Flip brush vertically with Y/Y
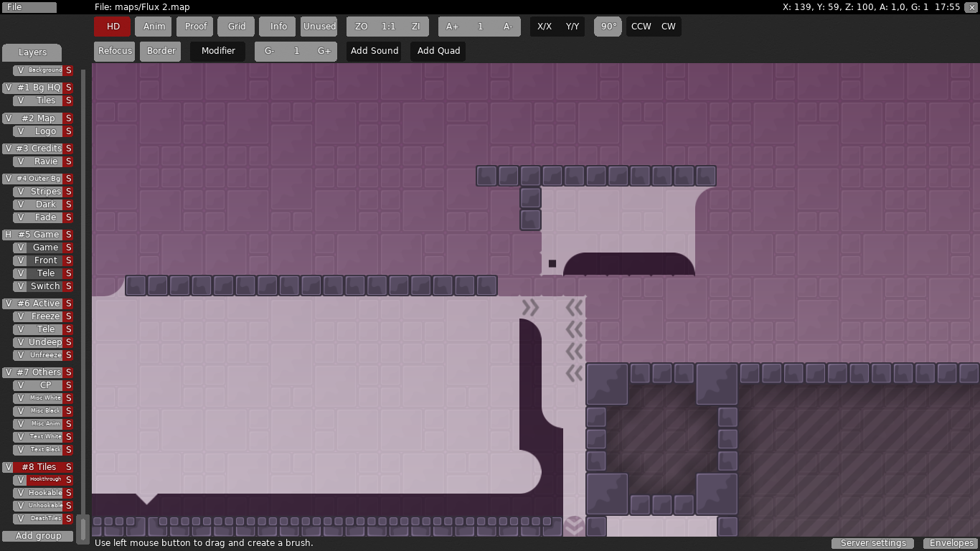 572,27
